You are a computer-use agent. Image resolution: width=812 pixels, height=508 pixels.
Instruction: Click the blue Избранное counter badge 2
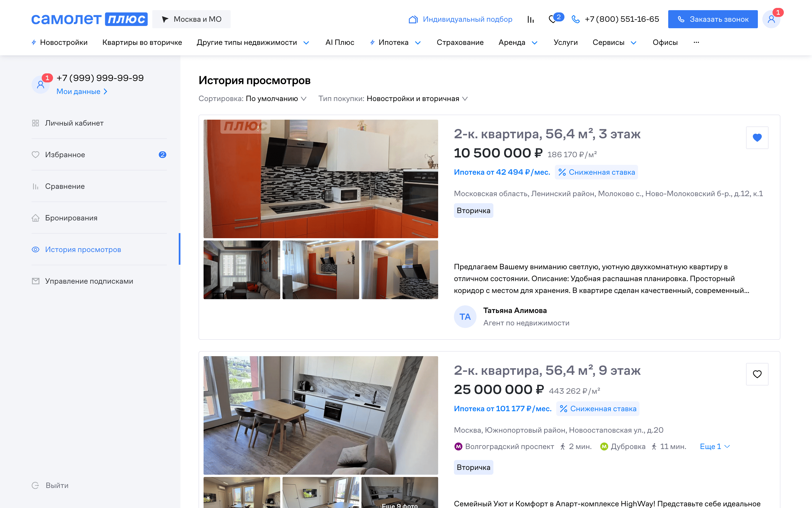pyautogui.click(x=162, y=155)
